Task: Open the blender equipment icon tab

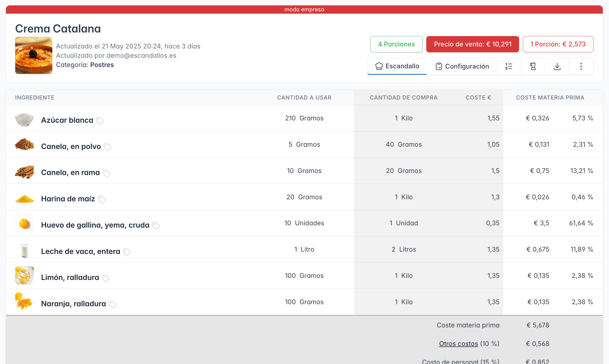Action: 533,66
